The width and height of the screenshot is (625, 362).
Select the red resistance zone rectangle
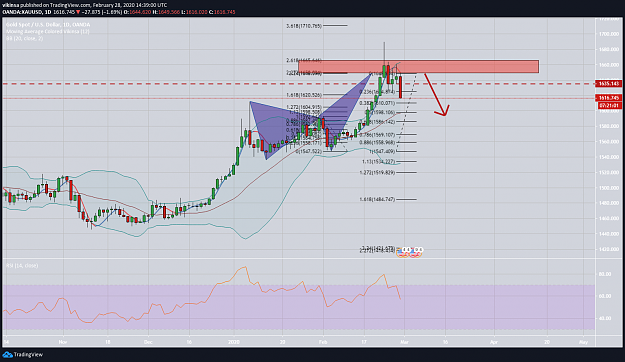419,67
